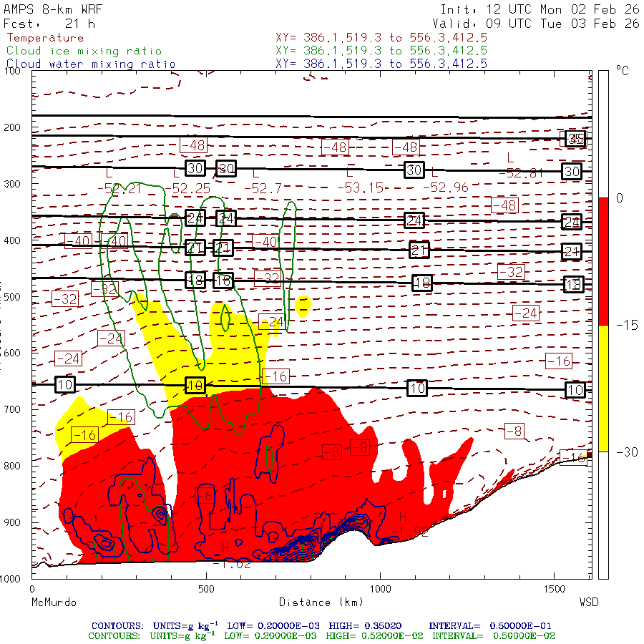Click "400" on the pressure axis
Image resolution: width=644 pixels, height=644 pixels.
click(x=12, y=240)
